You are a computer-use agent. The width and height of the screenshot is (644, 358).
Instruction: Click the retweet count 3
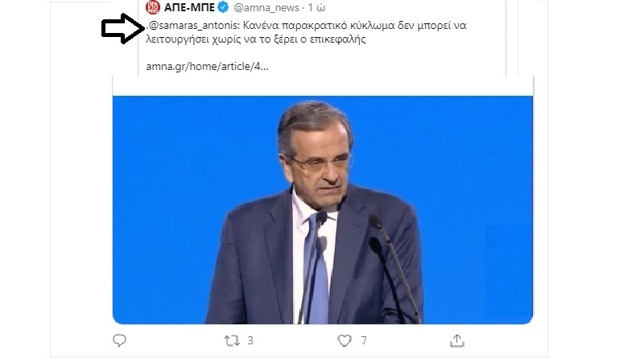click(250, 340)
